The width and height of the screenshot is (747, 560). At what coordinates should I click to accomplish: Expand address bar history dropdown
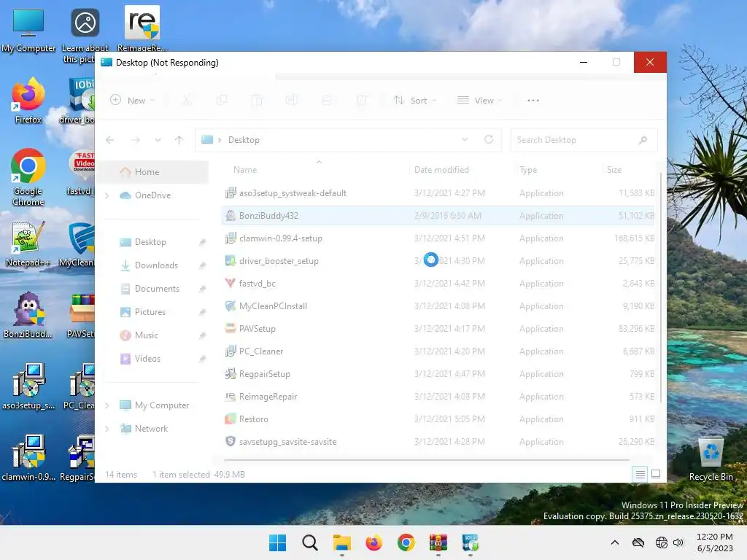(465, 139)
